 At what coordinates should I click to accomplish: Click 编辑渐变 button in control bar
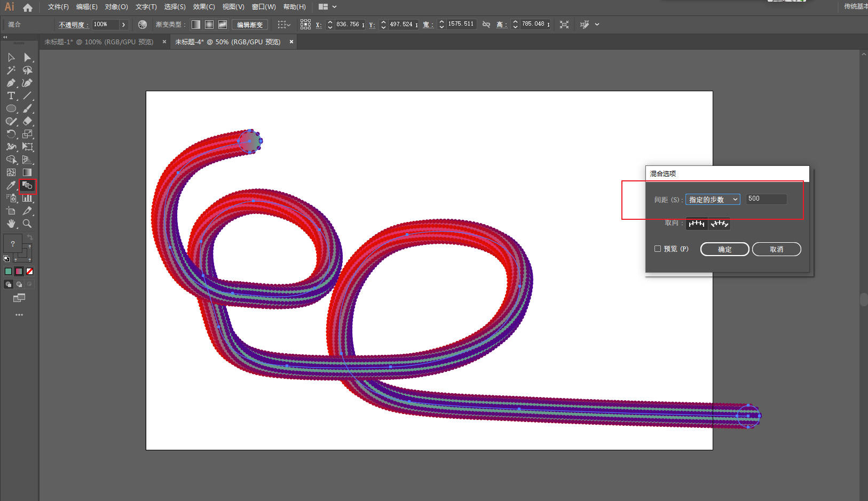coord(250,25)
